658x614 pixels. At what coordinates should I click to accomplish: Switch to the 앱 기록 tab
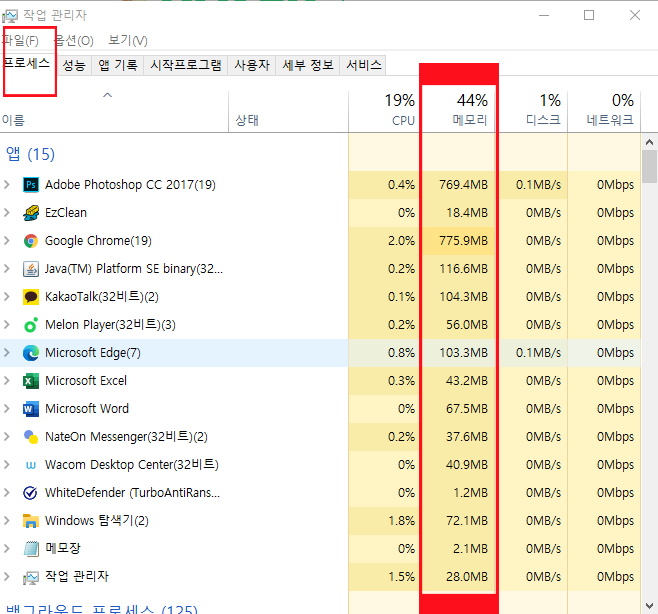pyautogui.click(x=118, y=65)
